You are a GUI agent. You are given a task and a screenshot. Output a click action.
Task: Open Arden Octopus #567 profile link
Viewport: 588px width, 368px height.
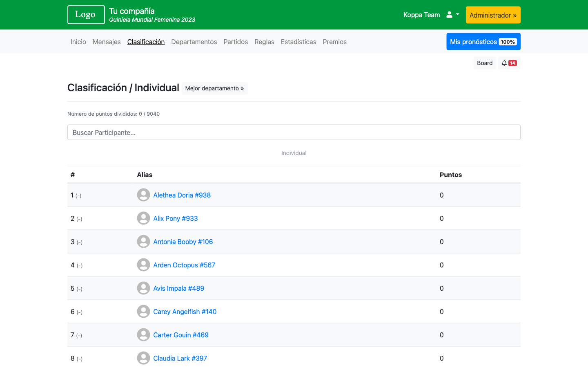(x=184, y=265)
